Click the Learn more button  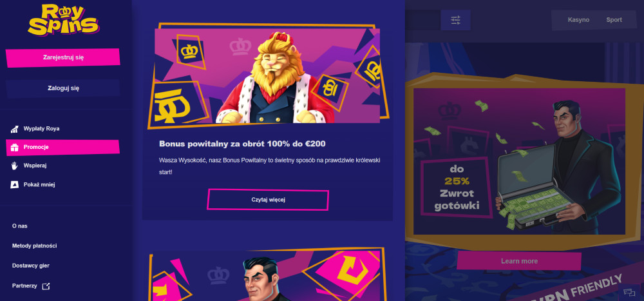519,261
